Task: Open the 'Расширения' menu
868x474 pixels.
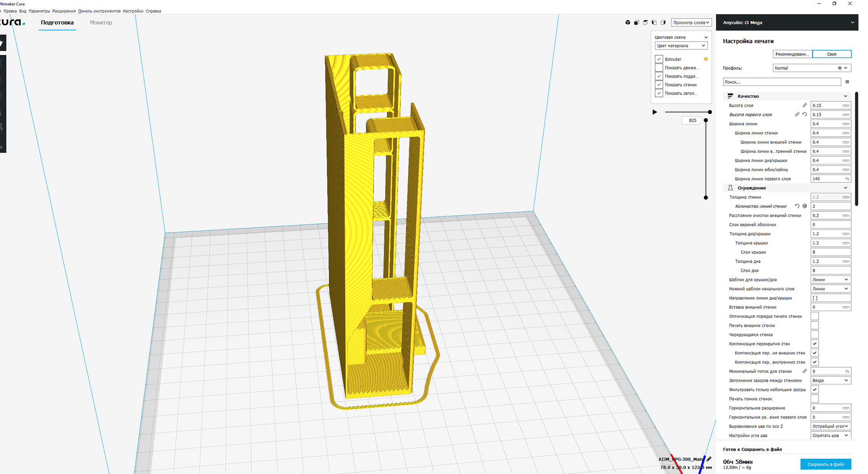Action: pyautogui.click(x=64, y=11)
